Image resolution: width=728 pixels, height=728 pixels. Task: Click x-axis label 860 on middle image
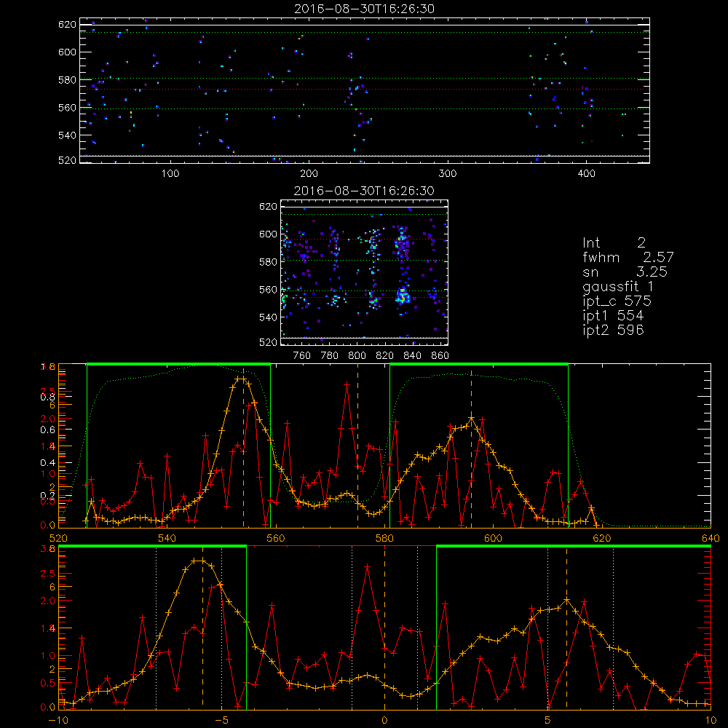(x=440, y=356)
